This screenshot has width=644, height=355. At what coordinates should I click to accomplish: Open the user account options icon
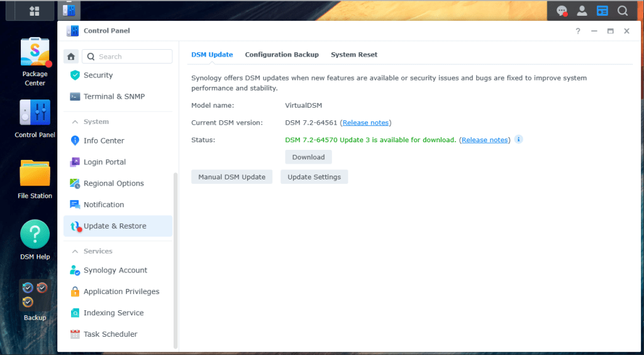(582, 11)
